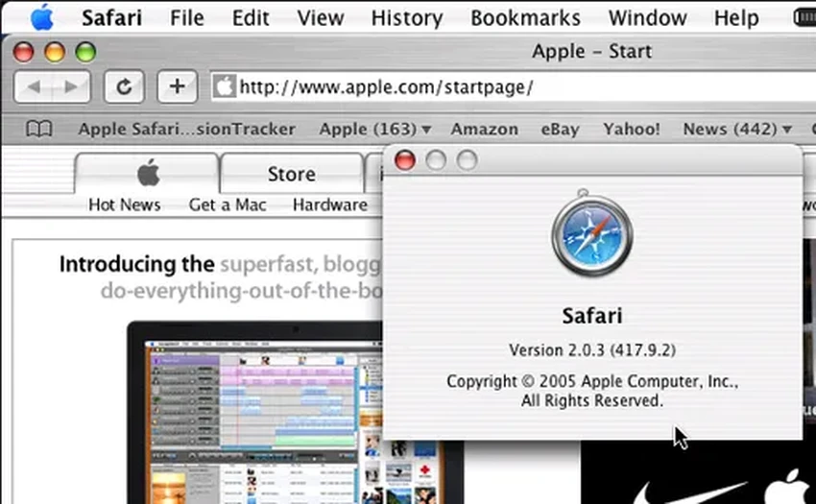Add a bookmark with the plus button
The image size is (816, 504).
(x=176, y=86)
